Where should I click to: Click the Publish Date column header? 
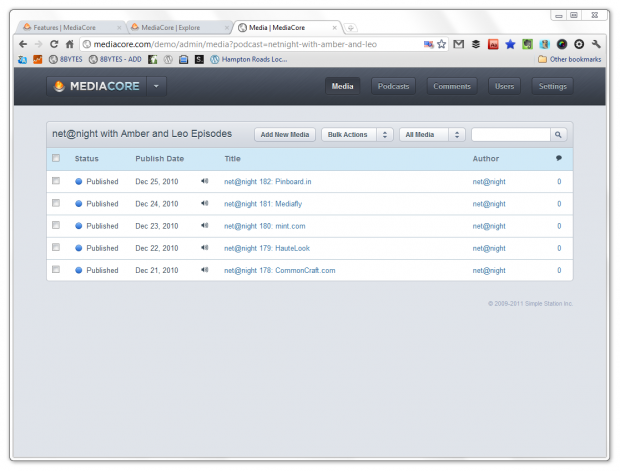159,159
